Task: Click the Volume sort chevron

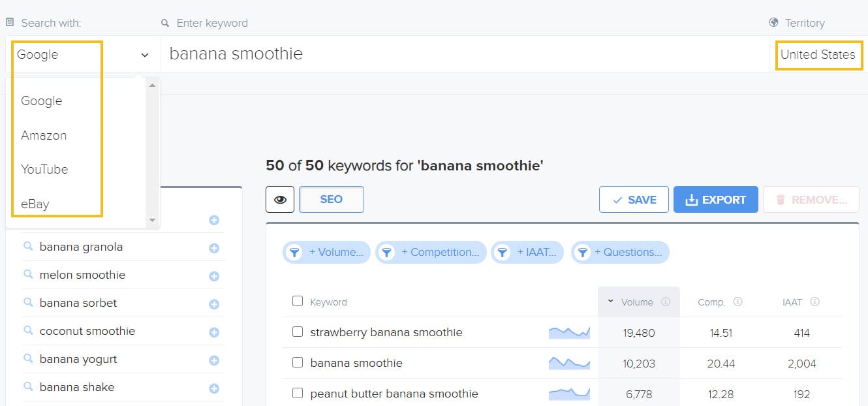Action: coord(611,301)
